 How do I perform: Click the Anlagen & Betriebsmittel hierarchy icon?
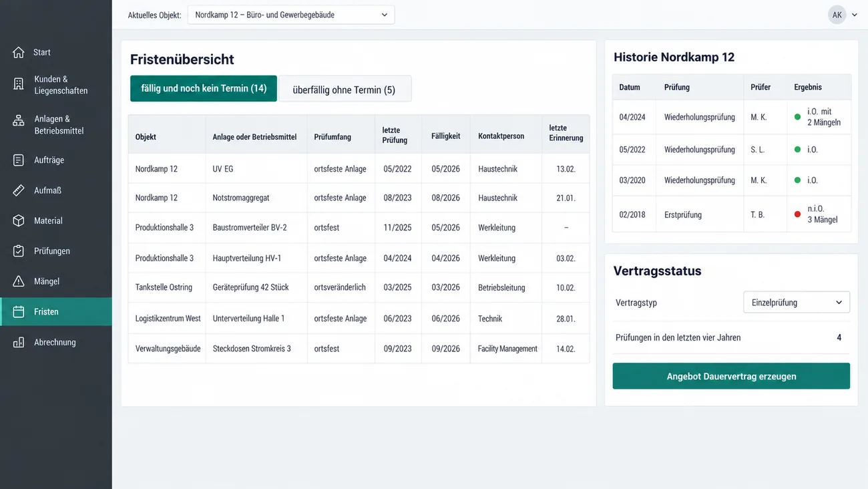pos(19,121)
